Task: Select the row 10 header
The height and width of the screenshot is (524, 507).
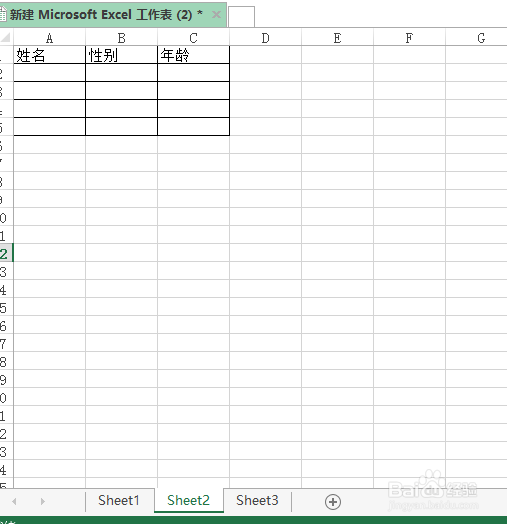Action: pos(6,217)
